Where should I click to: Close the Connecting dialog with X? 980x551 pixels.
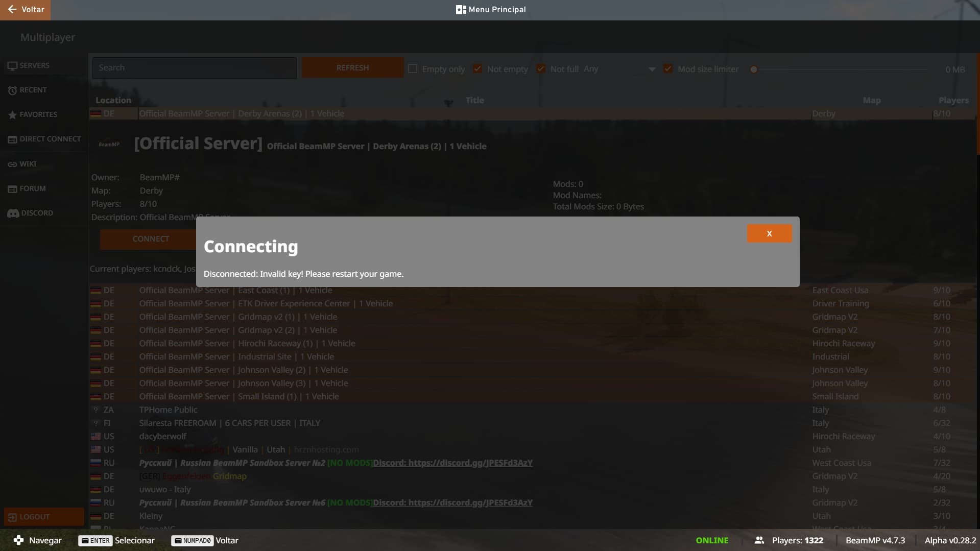(769, 234)
